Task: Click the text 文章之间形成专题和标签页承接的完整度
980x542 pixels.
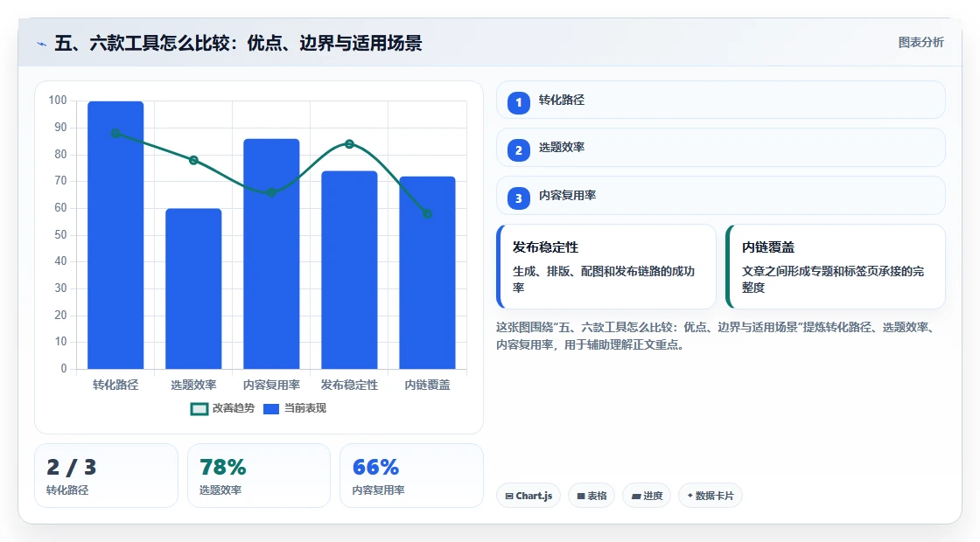Action: [x=833, y=279]
